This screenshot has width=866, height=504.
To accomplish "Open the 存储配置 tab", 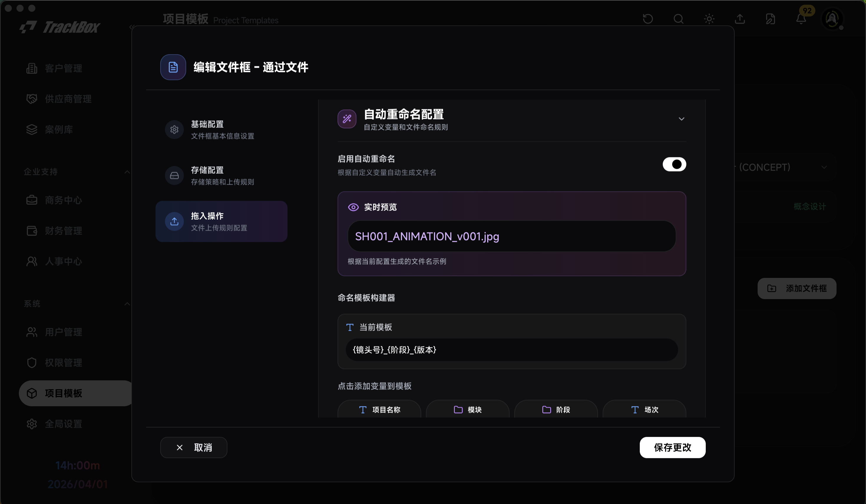I will 221,175.
